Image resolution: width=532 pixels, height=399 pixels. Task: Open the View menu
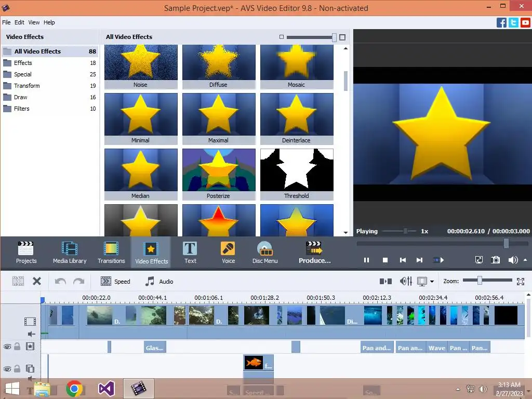click(x=34, y=22)
